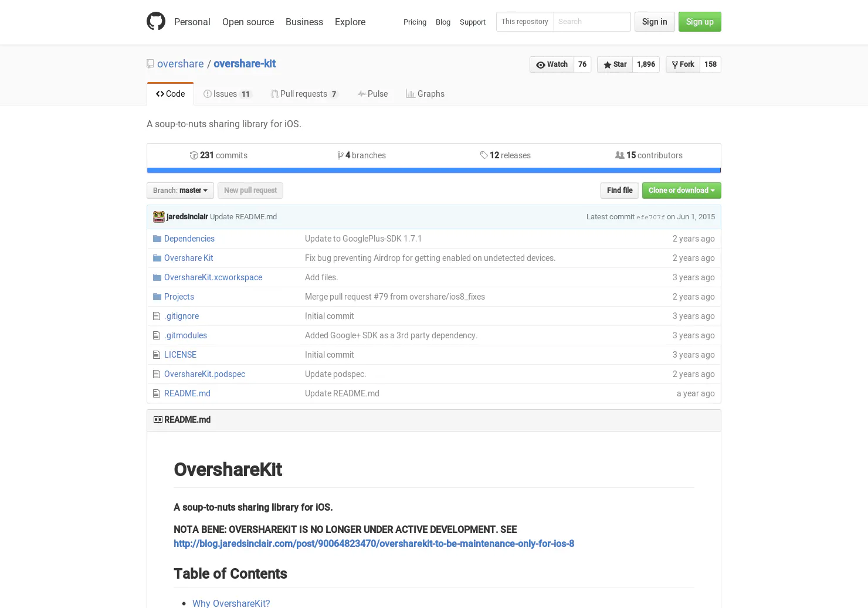Image resolution: width=868 pixels, height=608 pixels.
Task: Click the Graphs bar chart icon
Action: coord(411,94)
